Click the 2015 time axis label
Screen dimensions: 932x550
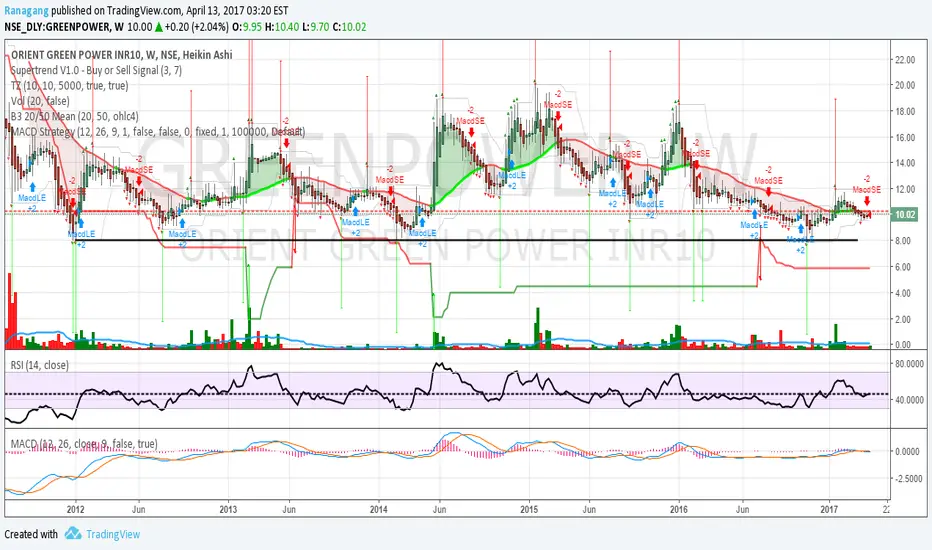click(x=529, y=510)
